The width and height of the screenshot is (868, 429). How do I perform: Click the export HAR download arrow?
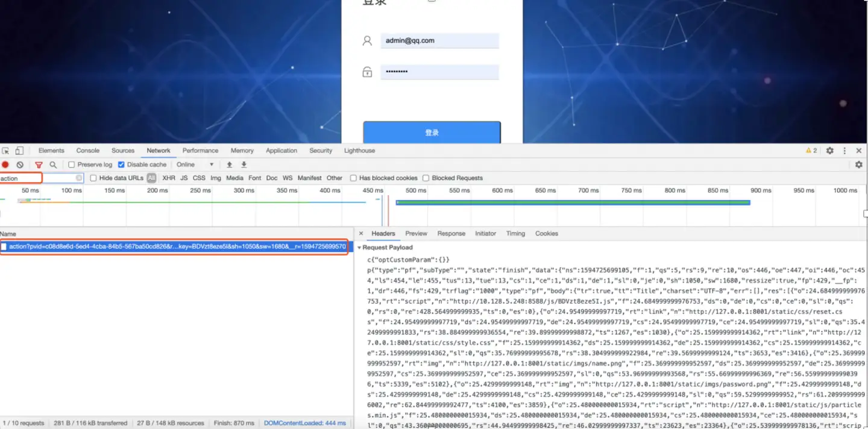click(244, 164)
